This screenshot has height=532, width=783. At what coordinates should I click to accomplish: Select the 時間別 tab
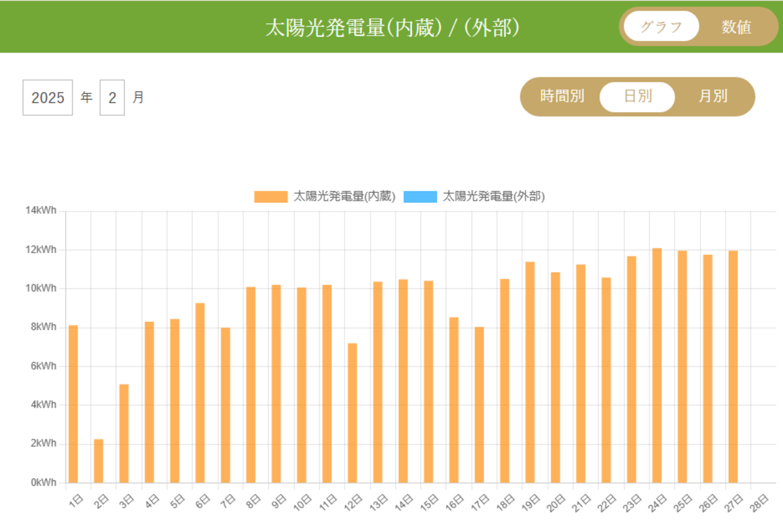tap(561, 96)
